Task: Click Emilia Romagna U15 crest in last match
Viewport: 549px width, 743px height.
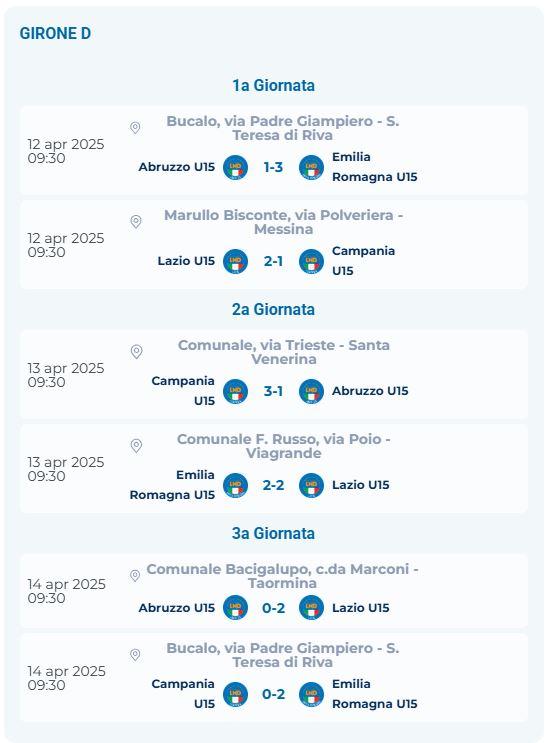Action: coord(311,694)
